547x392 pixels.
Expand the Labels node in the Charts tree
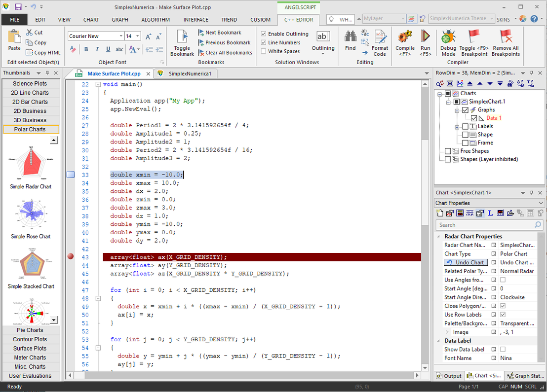[457, 126]
